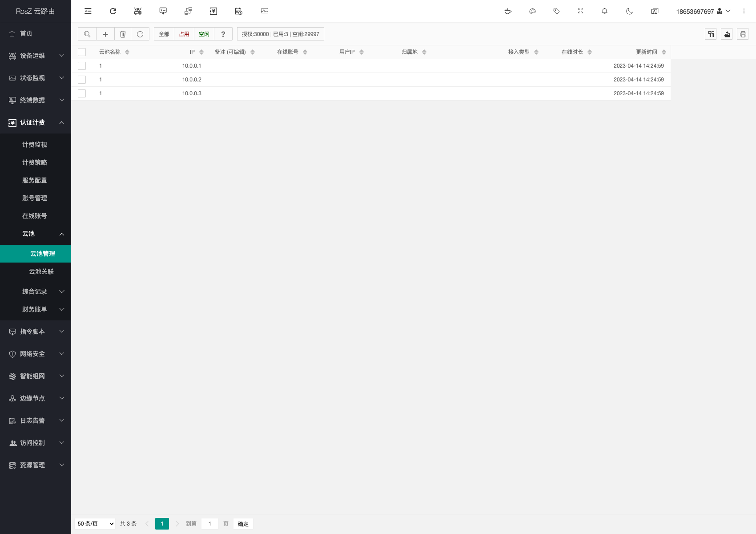Tick the checkbox for 10.0.0.3 row
756x534 pixels.
pos(82,93)
